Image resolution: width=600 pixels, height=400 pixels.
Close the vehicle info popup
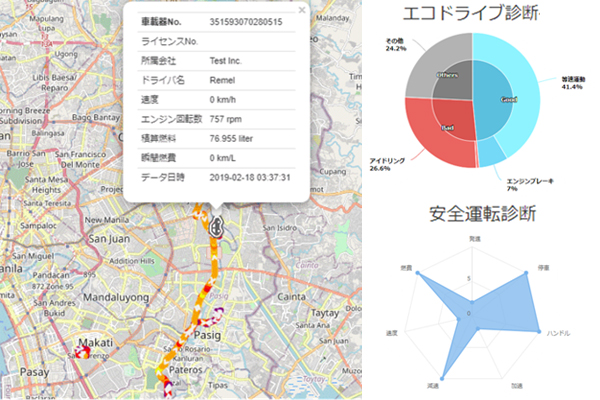302,10
